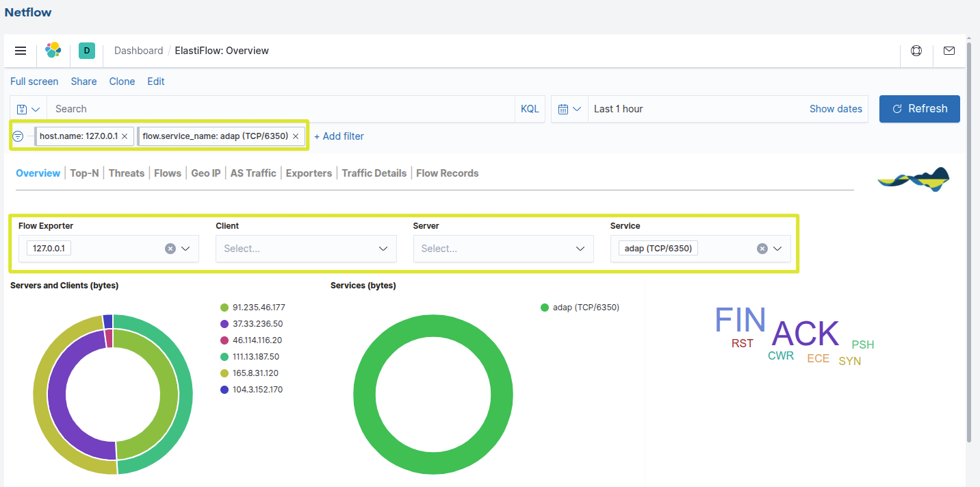Click legend color for 165.8.31.120
980x487 pixels.
(x=224, y=373)
